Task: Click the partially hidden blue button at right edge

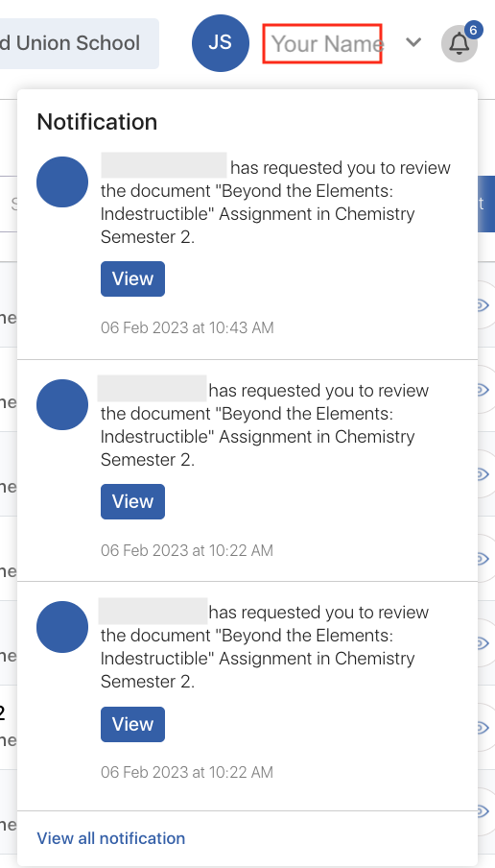Action: (x=486, y=204)
